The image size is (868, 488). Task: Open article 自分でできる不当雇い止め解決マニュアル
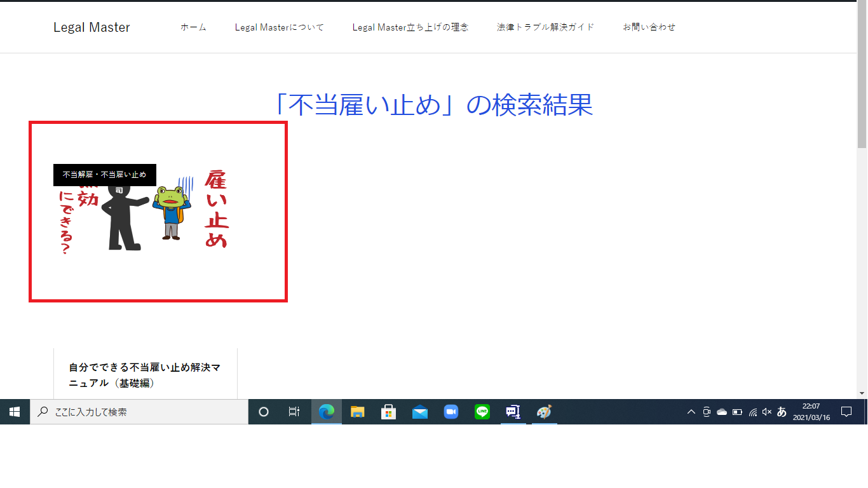coord(145,376)
